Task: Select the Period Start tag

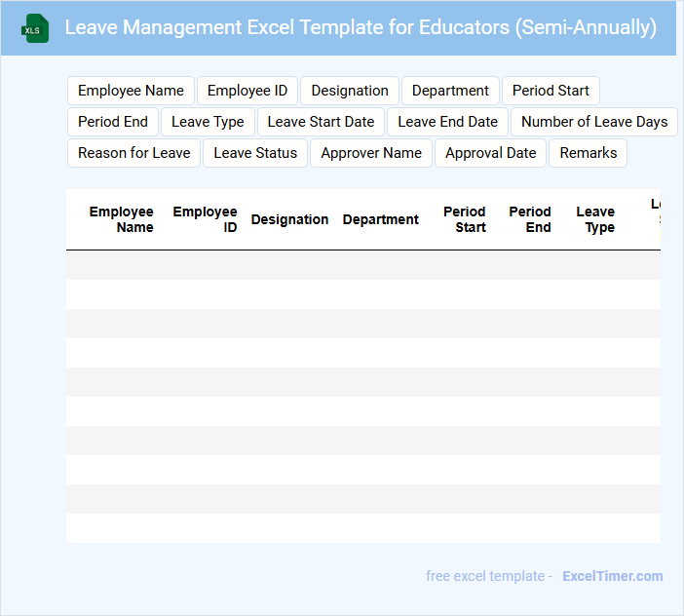Action: (x=551, y=91)
